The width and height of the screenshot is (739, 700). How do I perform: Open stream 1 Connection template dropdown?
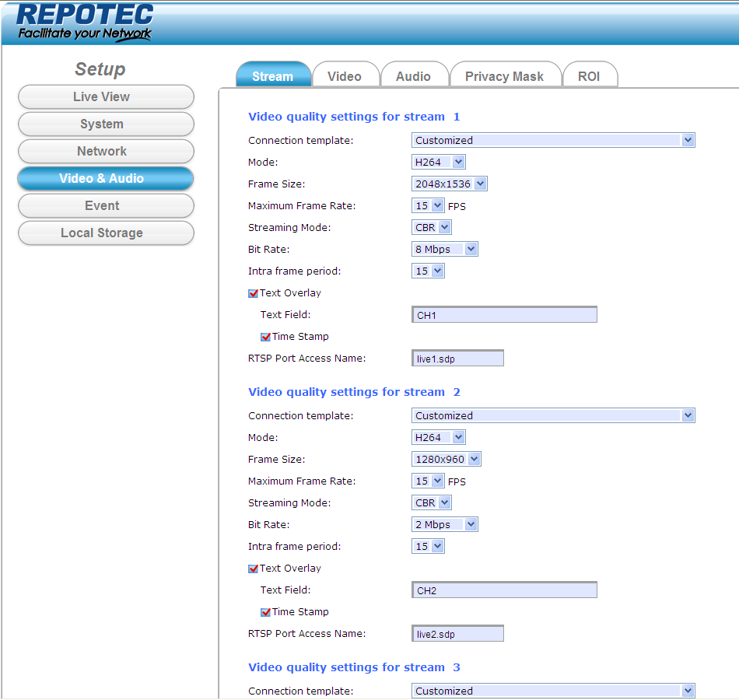coord(552,140)
